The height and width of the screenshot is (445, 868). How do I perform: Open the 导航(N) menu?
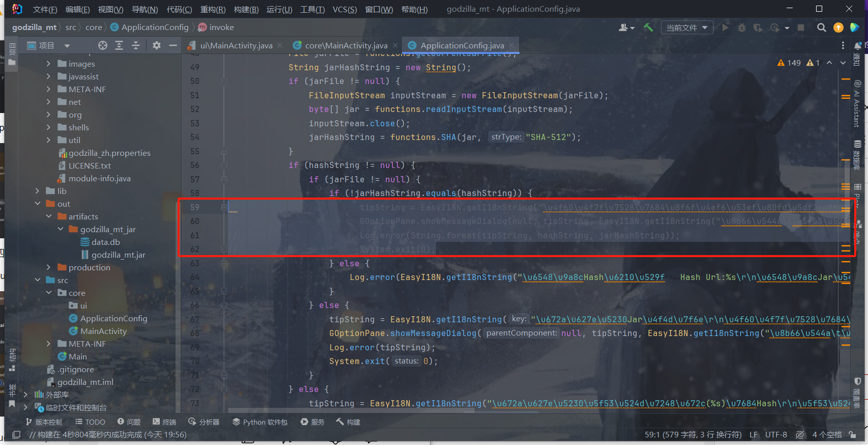click(x=144, y=9)
